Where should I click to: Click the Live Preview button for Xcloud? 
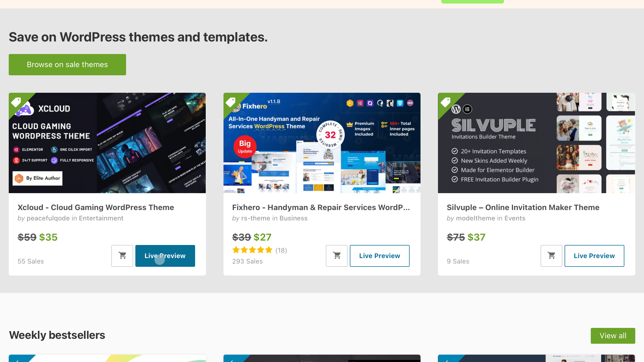click(165, 256)
